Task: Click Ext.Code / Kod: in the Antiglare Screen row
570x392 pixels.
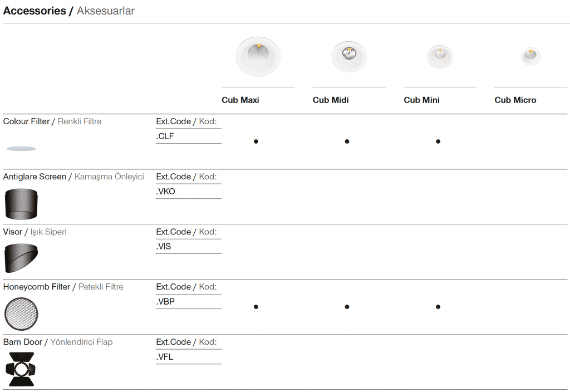Action: click(x=186, y=177)
